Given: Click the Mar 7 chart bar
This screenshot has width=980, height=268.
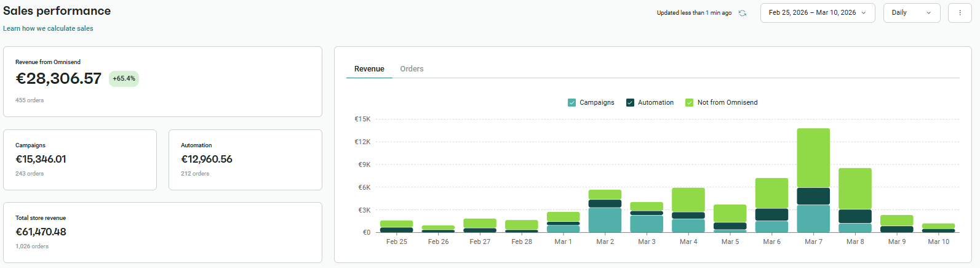Looking at the screenshot, I should pos(813,181).
